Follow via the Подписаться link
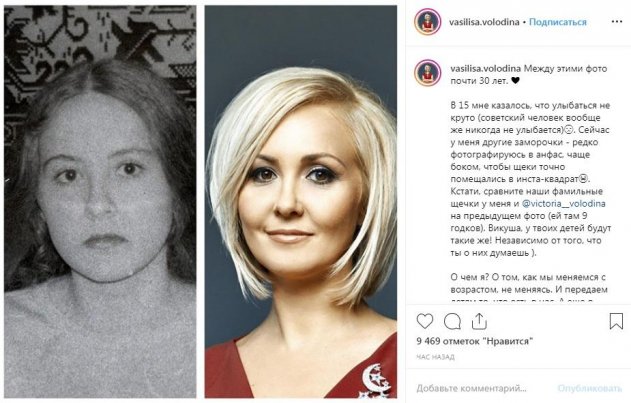Screen dimensions: 631x403 coord(557,22)
